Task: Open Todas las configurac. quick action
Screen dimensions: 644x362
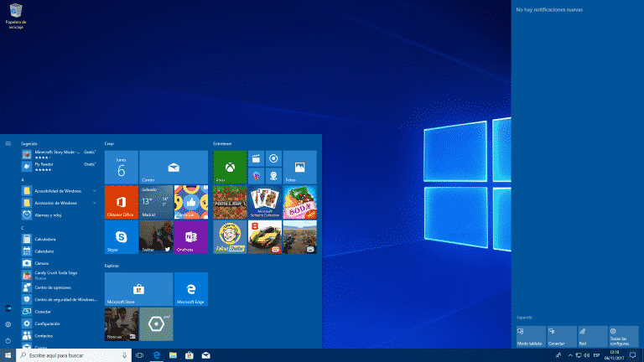Action: pos(624,337)
